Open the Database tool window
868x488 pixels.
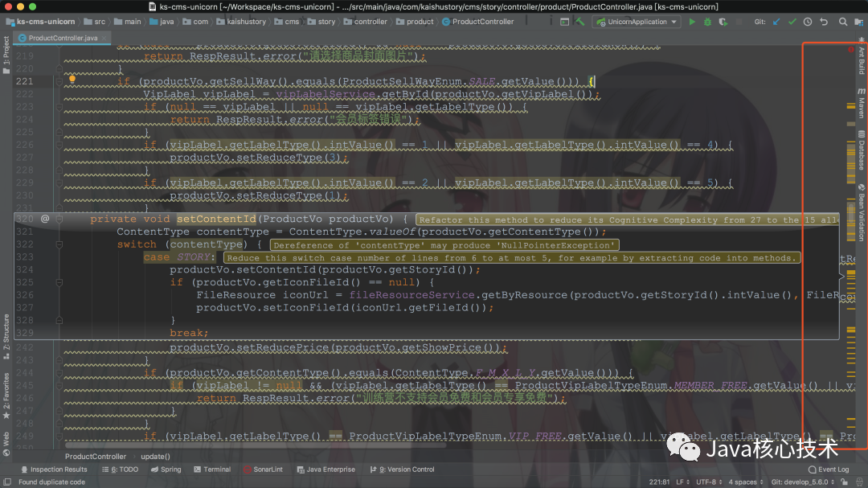coord(862,150)
